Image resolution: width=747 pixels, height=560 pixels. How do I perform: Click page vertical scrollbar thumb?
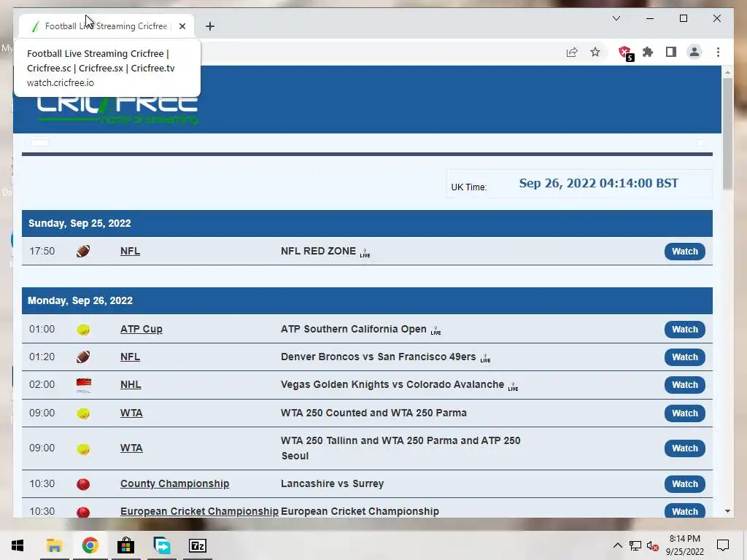tap(727, 133)
